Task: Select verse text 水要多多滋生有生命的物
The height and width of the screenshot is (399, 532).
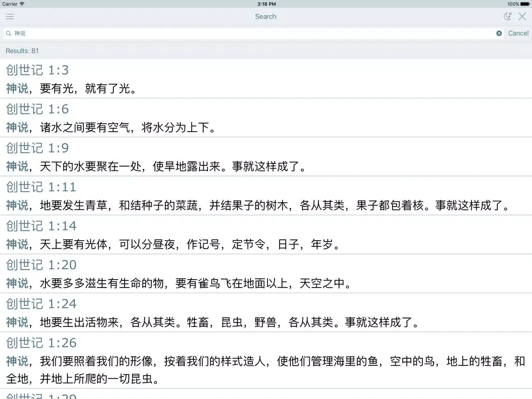Action: [102, 283]
